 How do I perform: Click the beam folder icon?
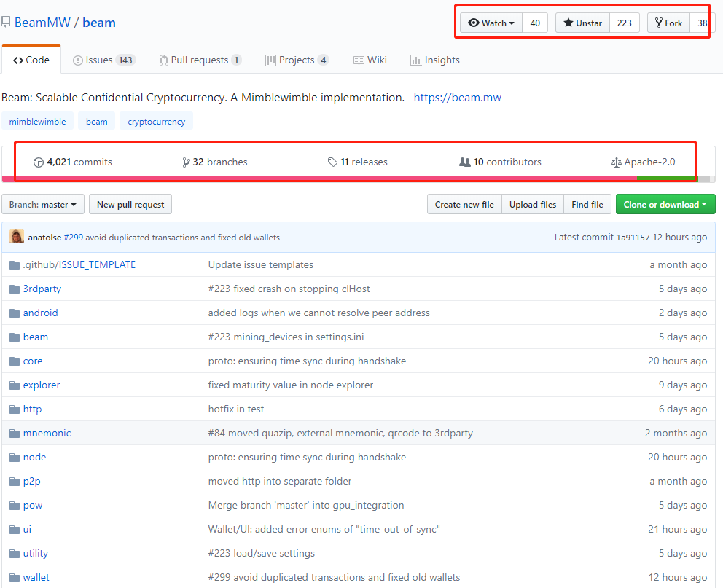(x=15, y=337)
